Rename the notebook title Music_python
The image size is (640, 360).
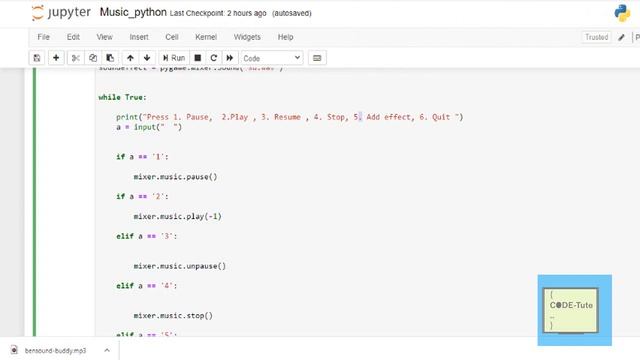point(133,12)
